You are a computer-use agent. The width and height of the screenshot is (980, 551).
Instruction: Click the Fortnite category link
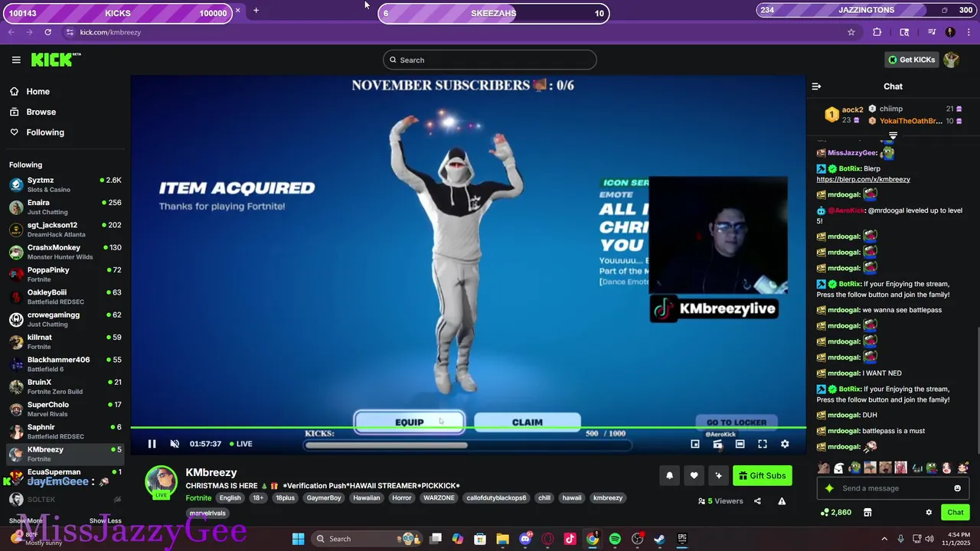pos(198,497)
